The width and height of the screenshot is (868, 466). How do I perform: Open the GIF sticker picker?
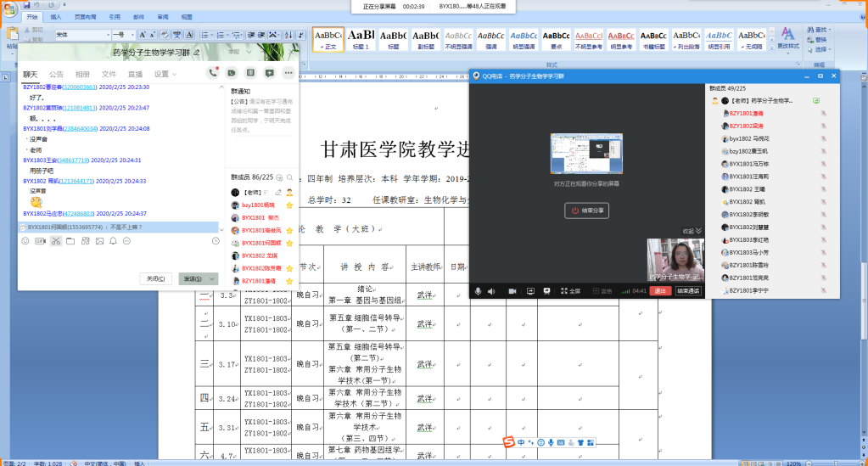(x=40, y=241)
